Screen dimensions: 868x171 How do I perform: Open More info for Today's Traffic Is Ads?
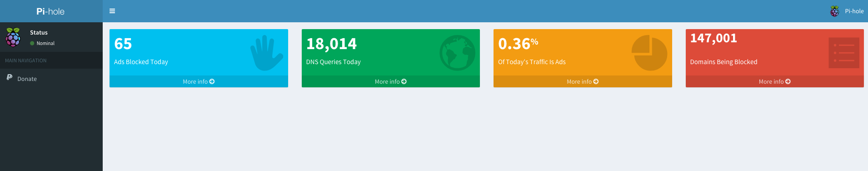pyautogui.click(x=583, y=81)
